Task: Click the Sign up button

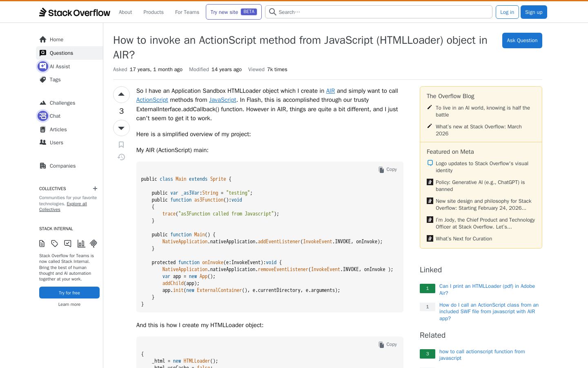Action: (534, 12)
